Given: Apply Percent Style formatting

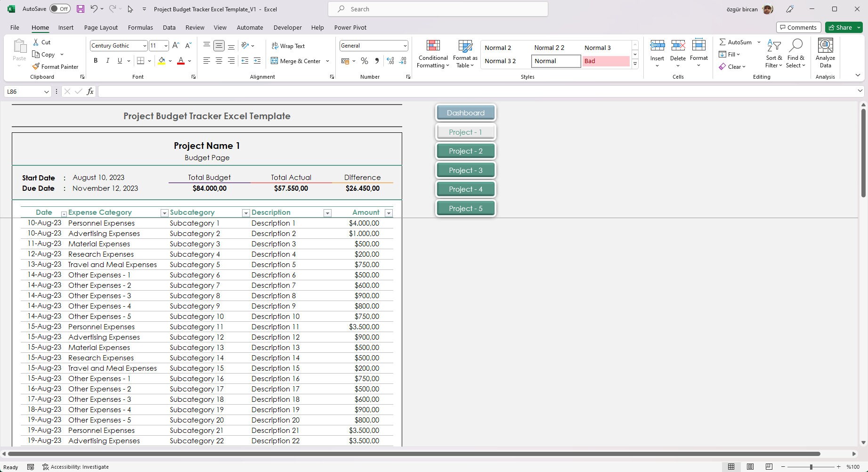Looking at the screenshot, I should [x=364, y=61].
